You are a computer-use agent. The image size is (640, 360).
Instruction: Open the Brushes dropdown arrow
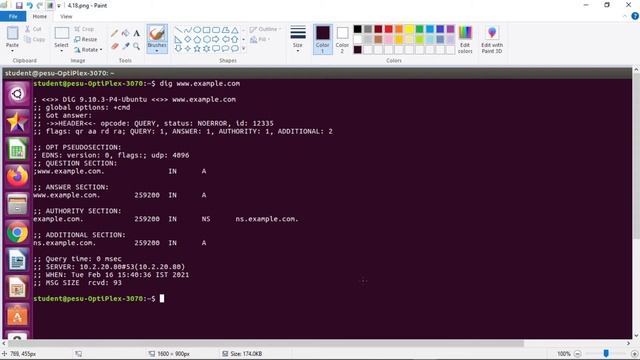157,51
